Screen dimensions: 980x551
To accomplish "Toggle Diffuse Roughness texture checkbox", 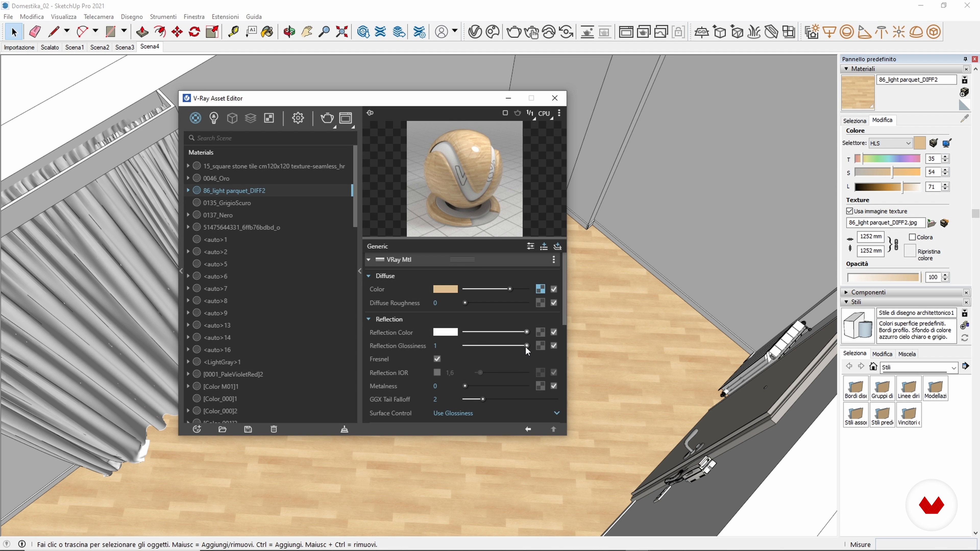I will coord(554,303).
